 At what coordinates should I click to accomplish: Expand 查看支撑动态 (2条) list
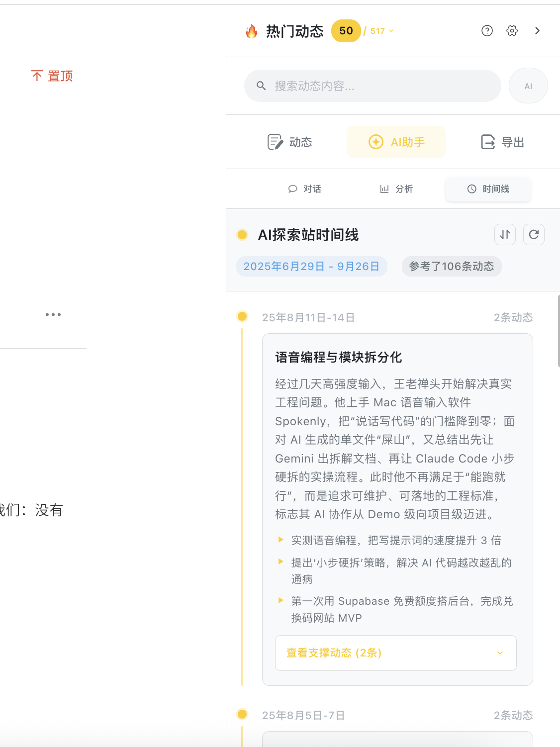(395, 653)
